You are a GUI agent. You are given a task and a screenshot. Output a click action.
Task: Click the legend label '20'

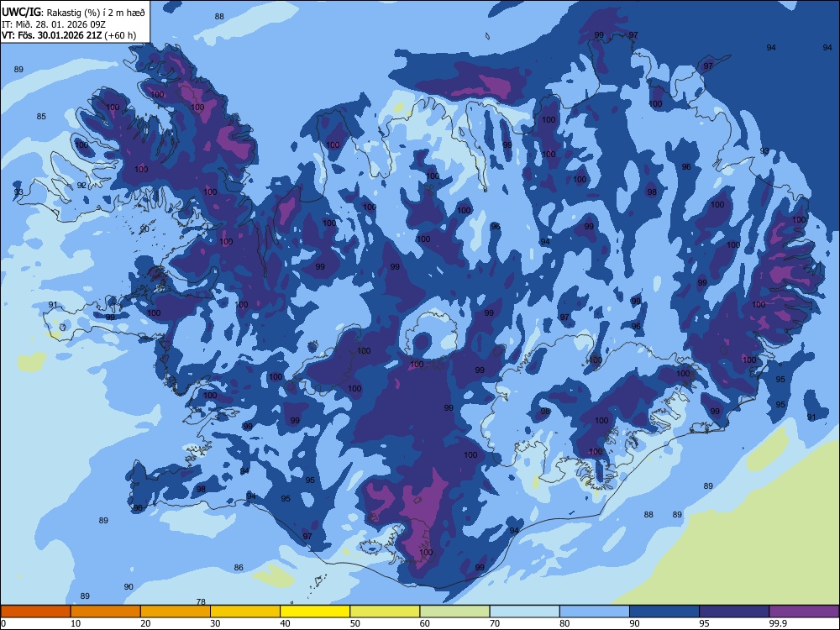click(x=145, y=623)
